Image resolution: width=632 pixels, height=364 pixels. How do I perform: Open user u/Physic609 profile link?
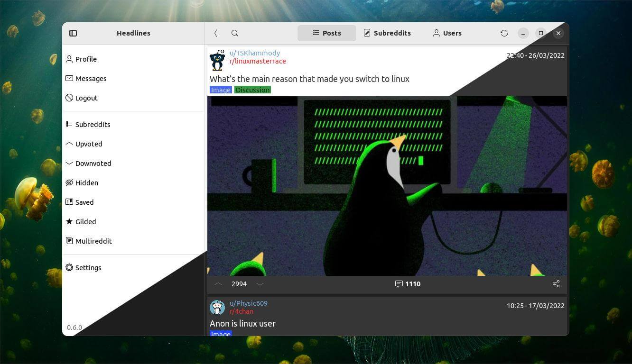pos(249,303)
